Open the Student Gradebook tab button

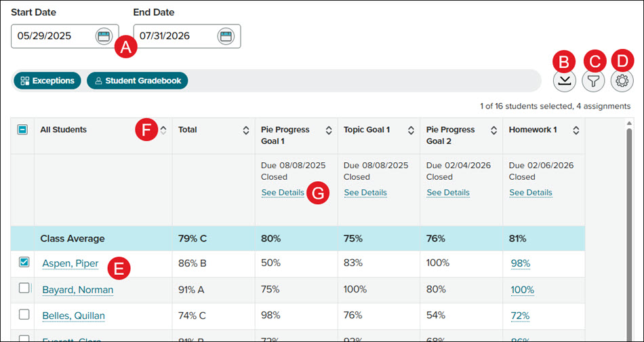coord(137,81)
